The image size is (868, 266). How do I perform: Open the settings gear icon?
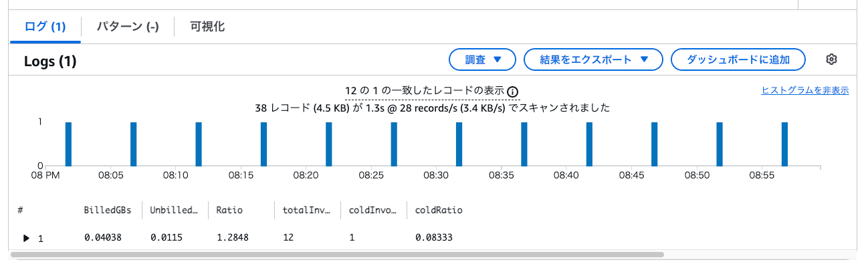tap(831, 59)
